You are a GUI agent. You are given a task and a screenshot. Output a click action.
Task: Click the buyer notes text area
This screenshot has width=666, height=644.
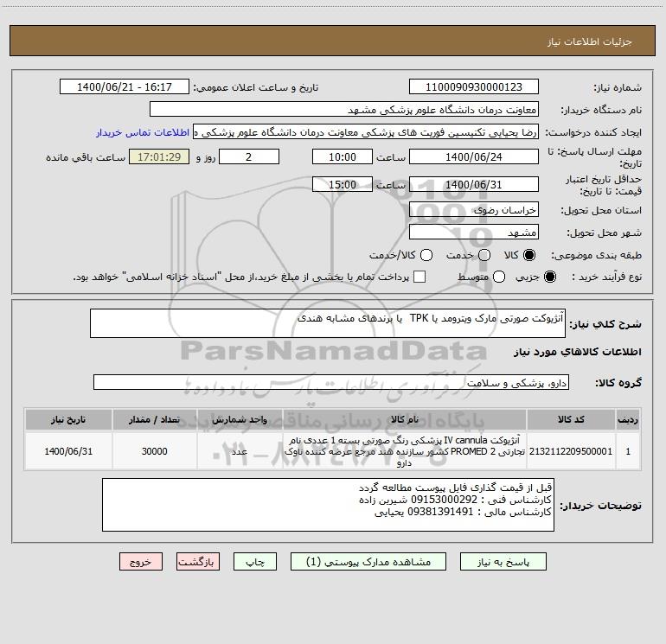click(328, 505)
